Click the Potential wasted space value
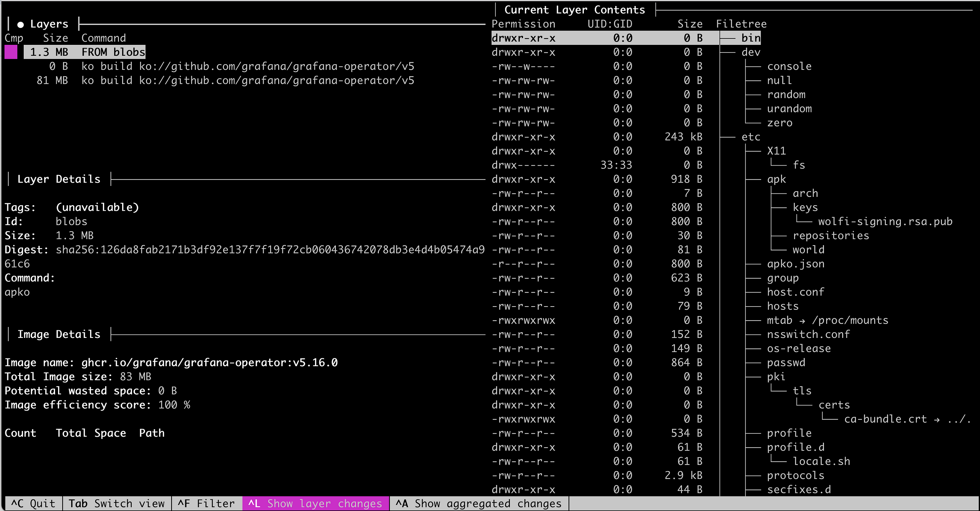Viewport: 980px width, 511px height. pos(167,390)
